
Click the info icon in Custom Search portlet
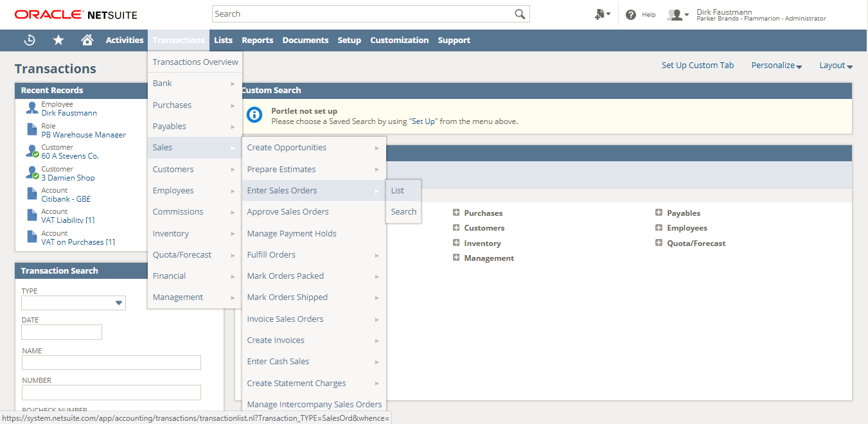point(254,115)
